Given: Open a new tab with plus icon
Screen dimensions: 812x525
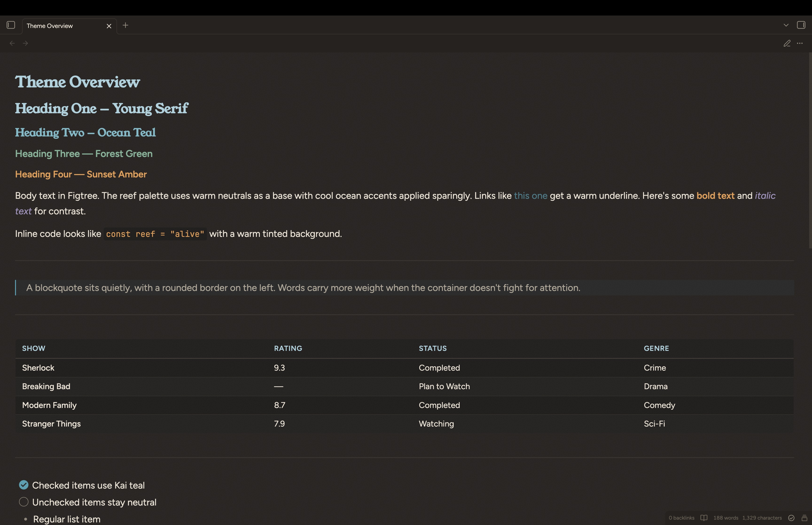Looking at the screenshot, I should 125,25.
